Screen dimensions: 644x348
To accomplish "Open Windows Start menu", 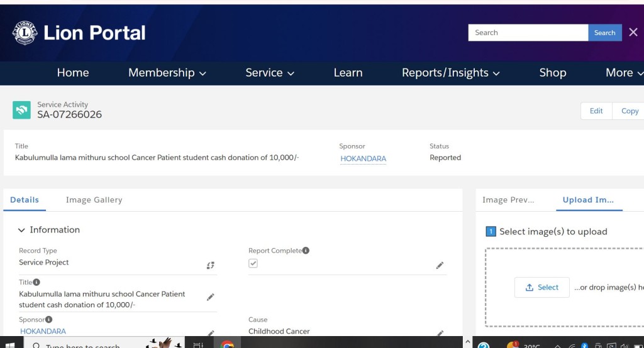I will [x=10, y=344].
